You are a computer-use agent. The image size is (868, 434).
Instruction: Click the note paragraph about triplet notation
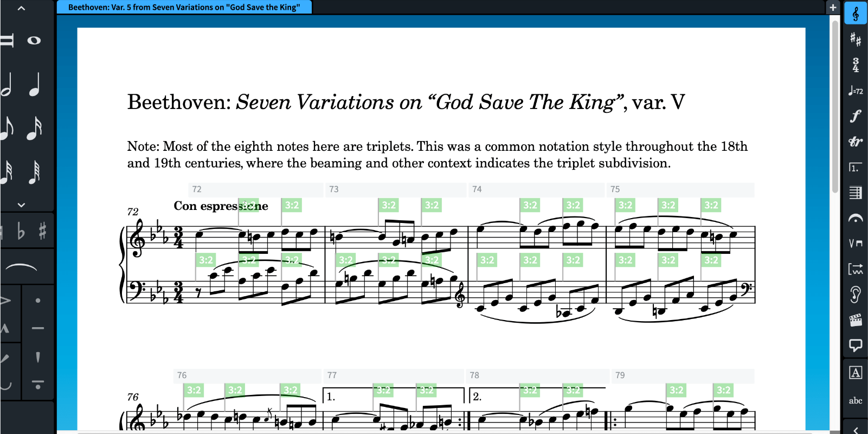pyautogui.click(x=437, y=155)
